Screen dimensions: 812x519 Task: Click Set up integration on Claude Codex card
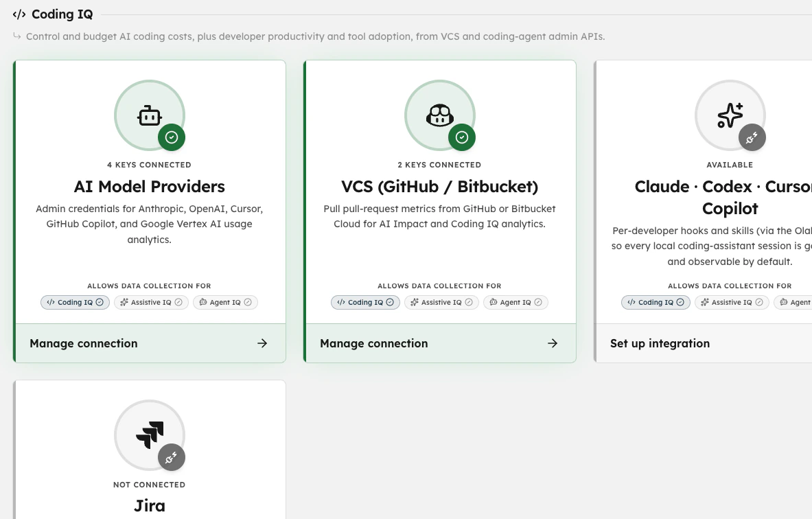click(704, 343)
